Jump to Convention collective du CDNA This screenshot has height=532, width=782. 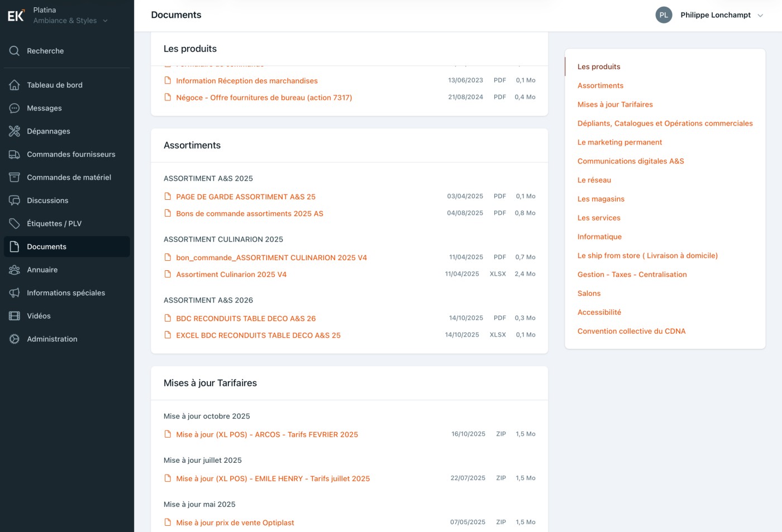631,331
